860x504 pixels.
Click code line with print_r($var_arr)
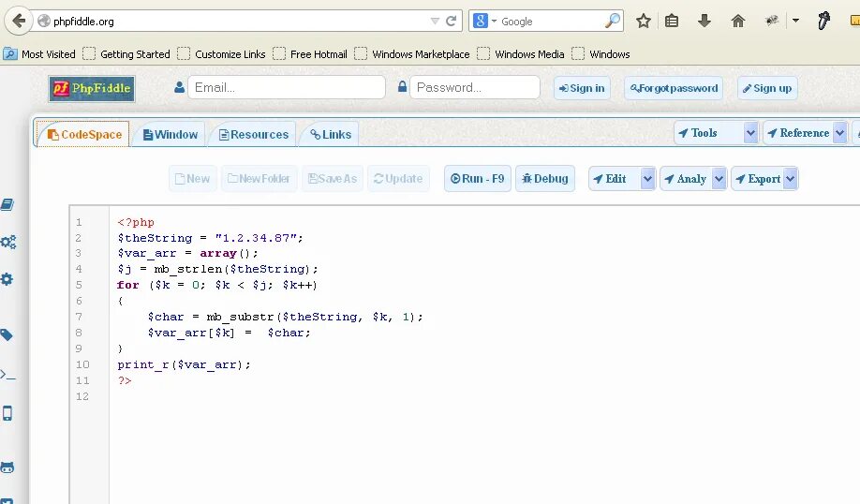(184, 364)
